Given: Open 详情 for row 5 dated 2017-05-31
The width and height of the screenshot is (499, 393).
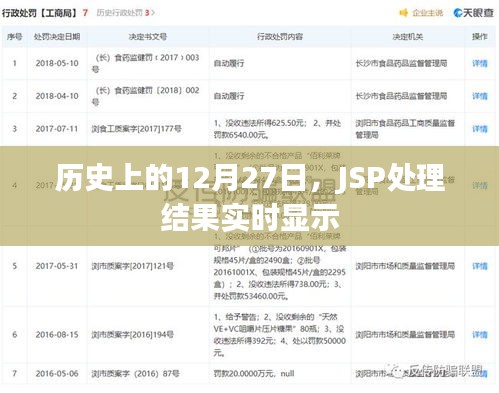Looking at the screenshot, I should pyautogui.click(x=480, y=266).
